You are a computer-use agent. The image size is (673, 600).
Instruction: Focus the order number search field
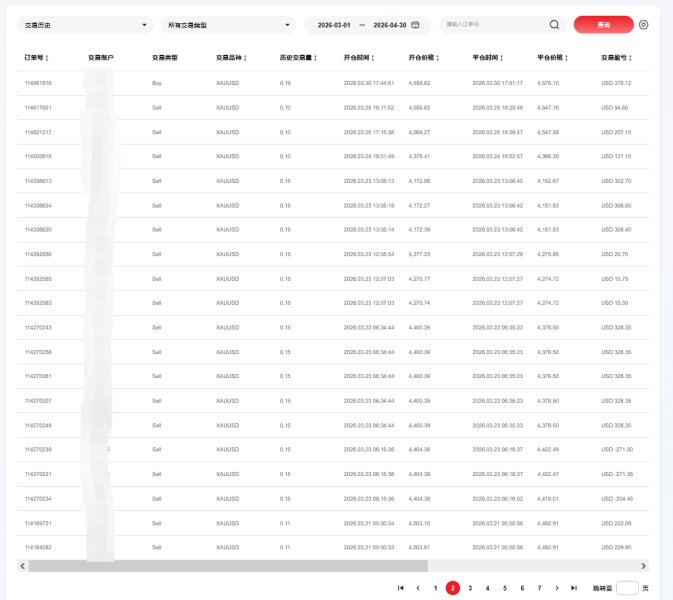click(496, 24)
